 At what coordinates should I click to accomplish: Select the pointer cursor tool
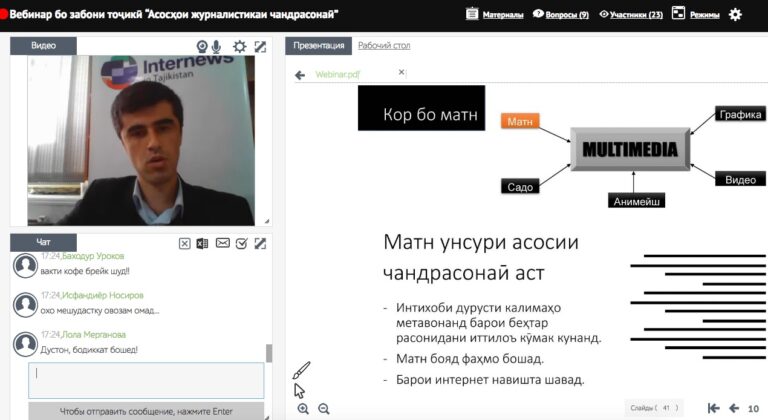click(299, 391)
